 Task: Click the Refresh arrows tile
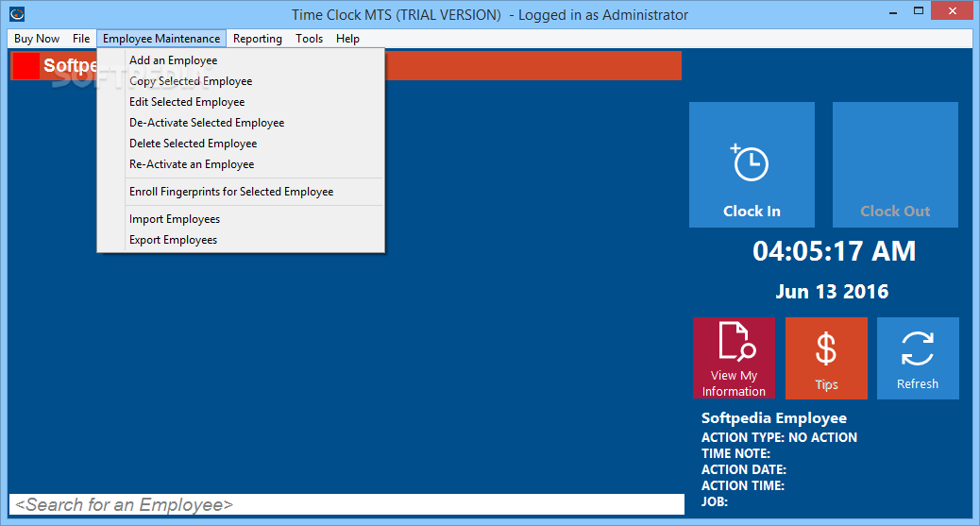918,358
